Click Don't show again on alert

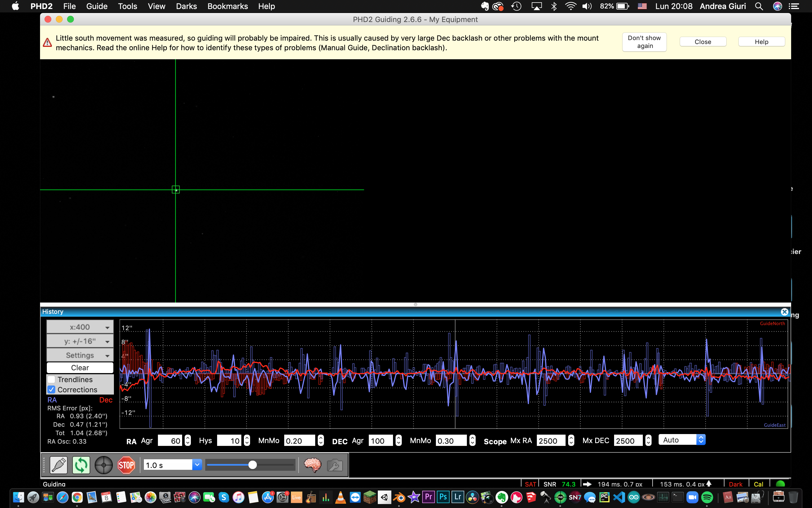(x=644, y=42)
